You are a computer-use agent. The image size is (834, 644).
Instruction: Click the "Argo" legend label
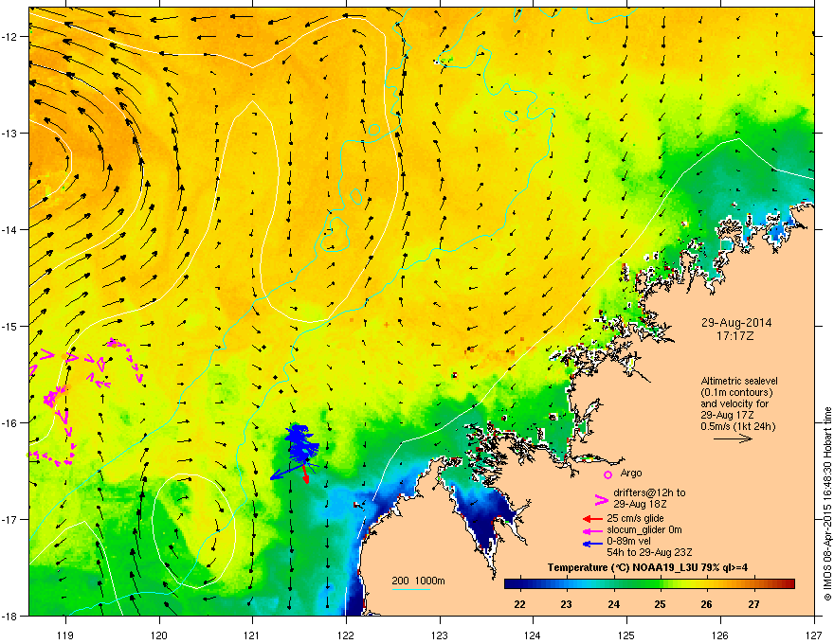pos(631,473)
